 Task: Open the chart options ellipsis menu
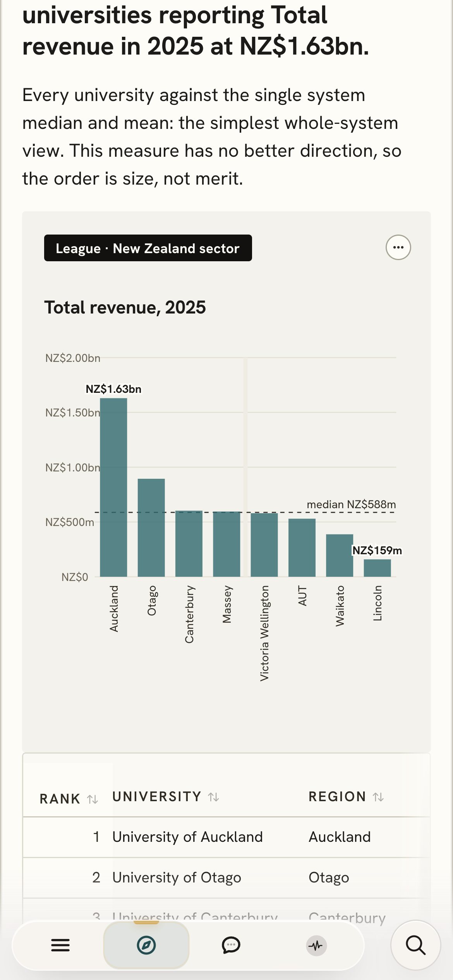tap(398, 247)
